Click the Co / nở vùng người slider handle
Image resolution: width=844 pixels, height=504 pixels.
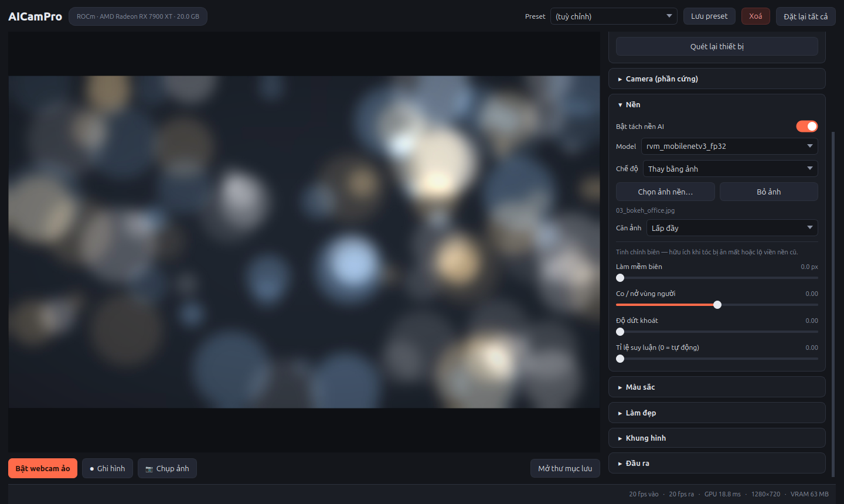(717, 305)
